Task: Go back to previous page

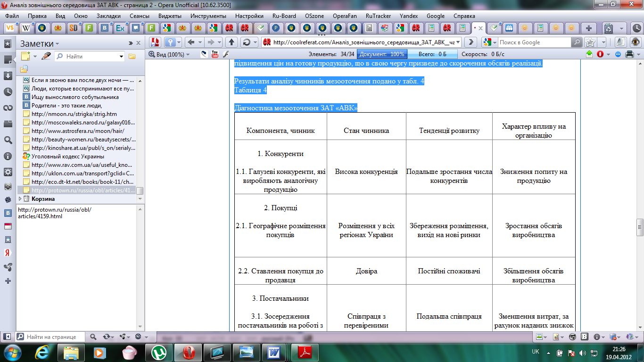Action: [x=191, y=42]
